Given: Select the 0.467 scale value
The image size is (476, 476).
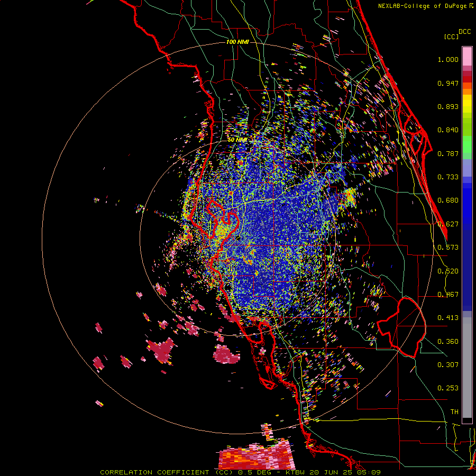Looking at the screenshot, I should click(448, 295).
